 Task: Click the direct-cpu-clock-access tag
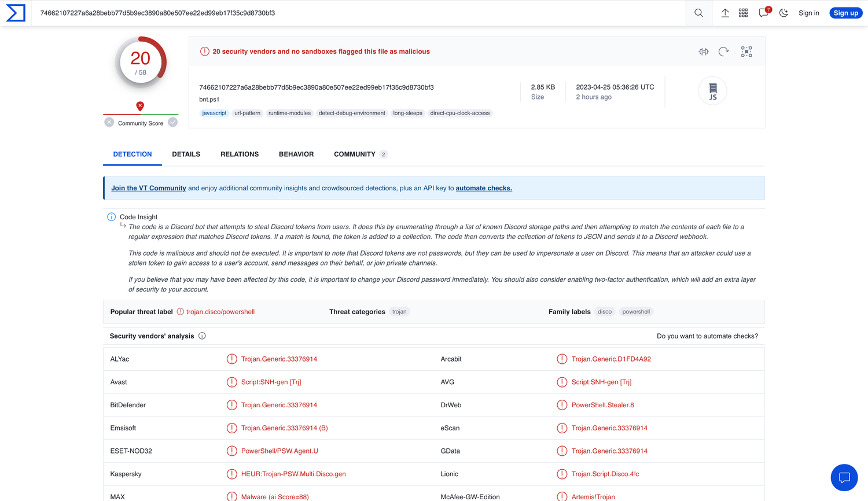click(x=459, y=113)
